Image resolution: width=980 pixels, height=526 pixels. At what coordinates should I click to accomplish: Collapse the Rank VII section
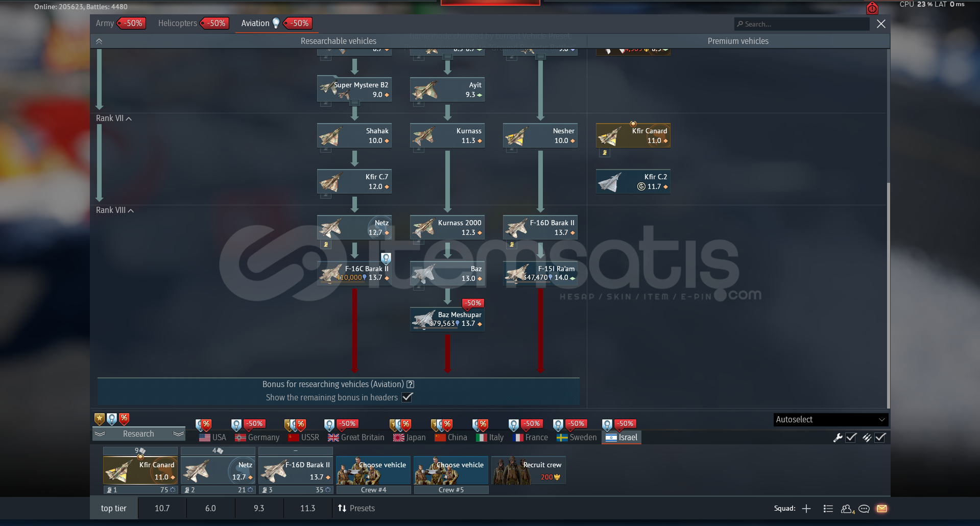pos(114,118)
